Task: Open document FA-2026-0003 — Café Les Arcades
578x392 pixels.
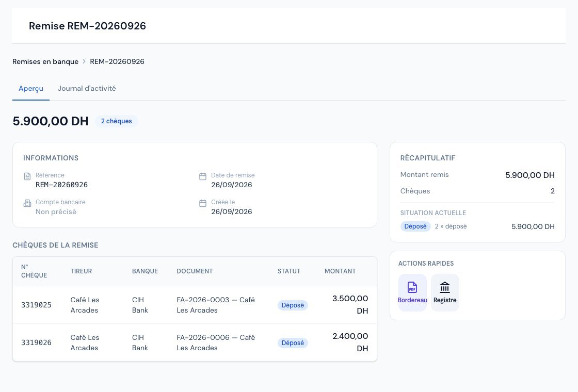Action: 216,305
